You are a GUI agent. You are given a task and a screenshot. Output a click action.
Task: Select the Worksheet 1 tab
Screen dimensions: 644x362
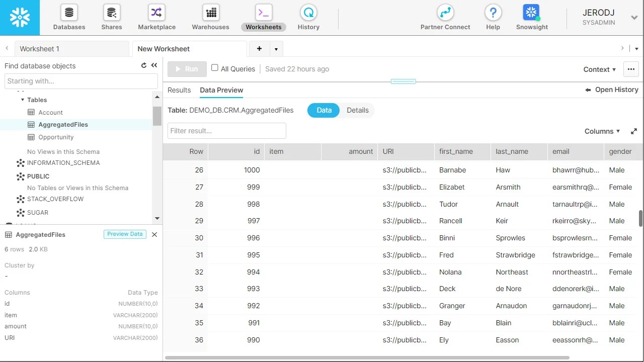(x=39, y=49)
